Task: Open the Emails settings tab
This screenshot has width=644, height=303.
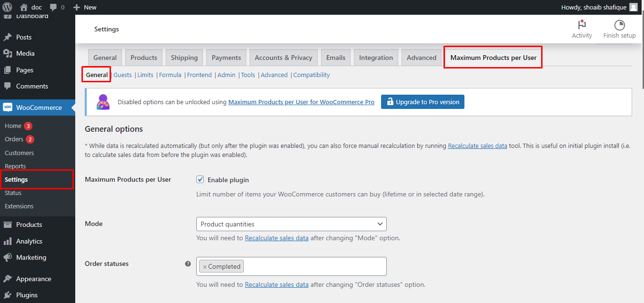Action: [336, 58]
